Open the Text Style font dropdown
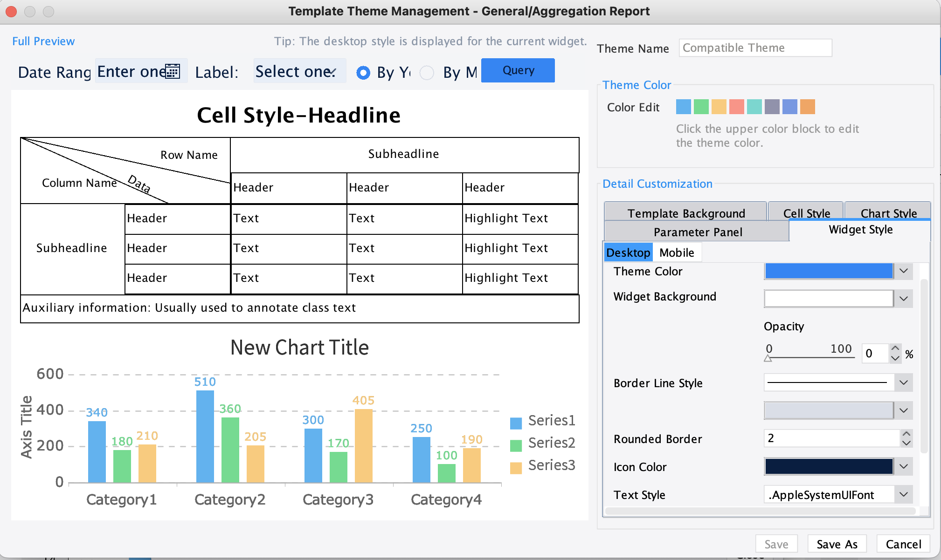Viewport: 941px width, 560px height. click(904, 494)
